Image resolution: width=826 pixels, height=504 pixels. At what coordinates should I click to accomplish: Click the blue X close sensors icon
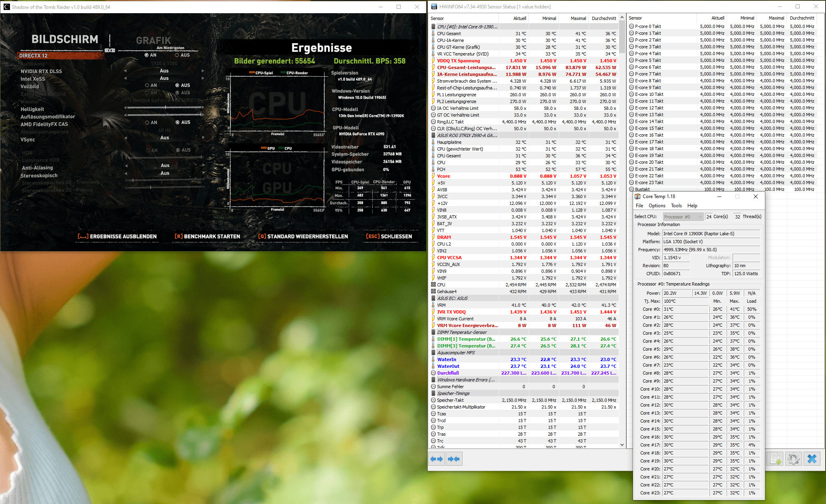[x=812, y=459]
